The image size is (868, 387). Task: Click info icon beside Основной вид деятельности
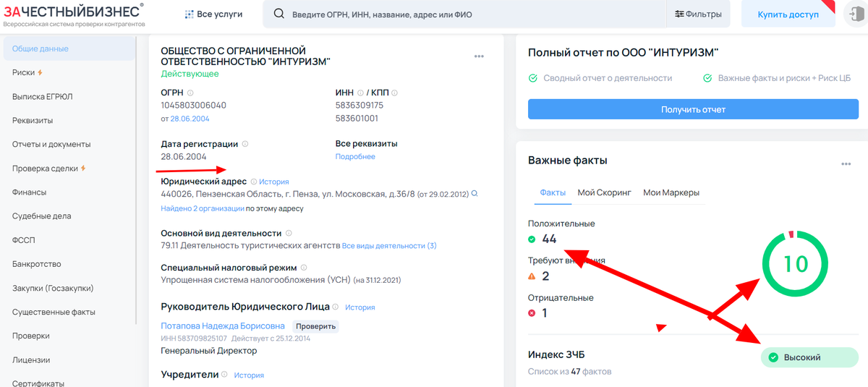(x=289, y=233)
